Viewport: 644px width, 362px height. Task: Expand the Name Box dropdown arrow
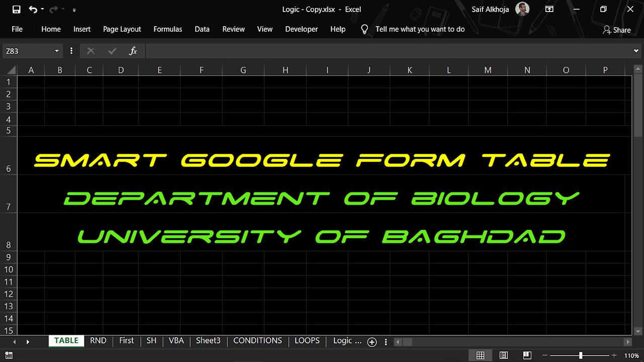coord(57,51)
